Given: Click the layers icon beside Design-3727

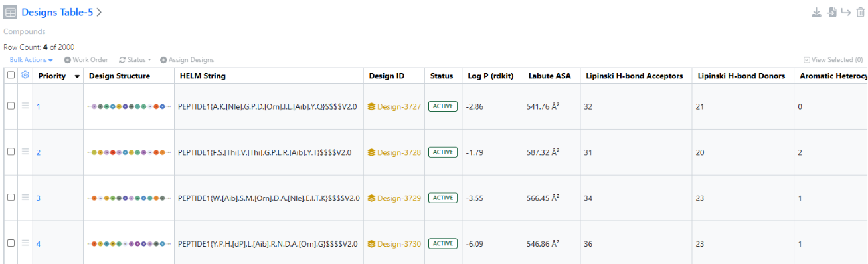Looking at the screenshot, I should tap(371, 106).
